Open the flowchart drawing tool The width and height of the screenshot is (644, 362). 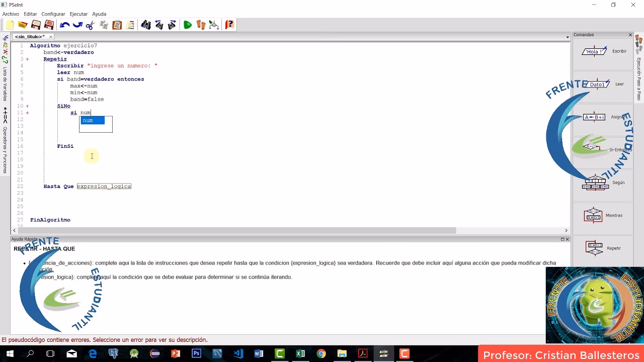tap(214, 25)
